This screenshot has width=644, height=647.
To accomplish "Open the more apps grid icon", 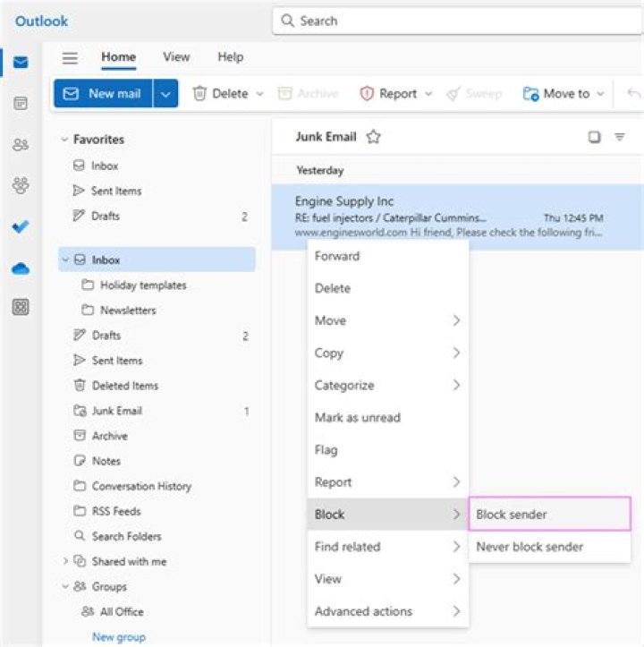I will [x=21, y=307].
